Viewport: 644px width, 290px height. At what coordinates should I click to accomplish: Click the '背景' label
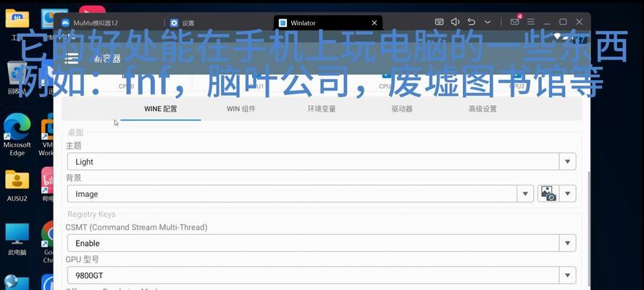pos(74,178)
